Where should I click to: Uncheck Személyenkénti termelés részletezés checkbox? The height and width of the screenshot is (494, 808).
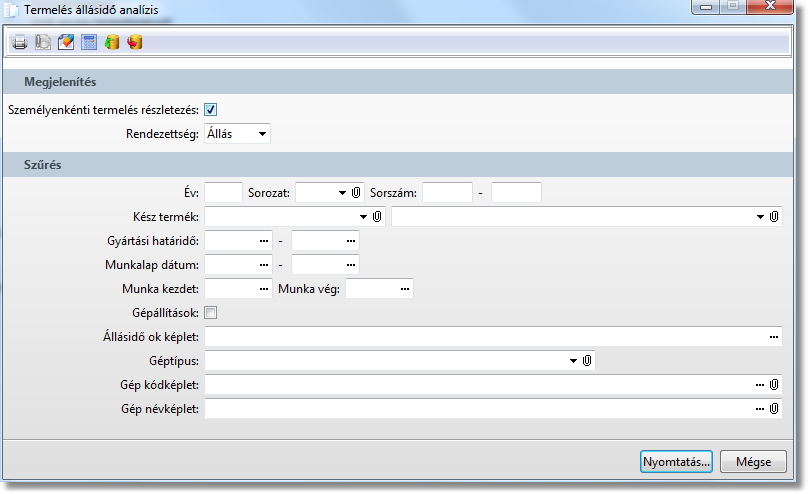point(211,110)
